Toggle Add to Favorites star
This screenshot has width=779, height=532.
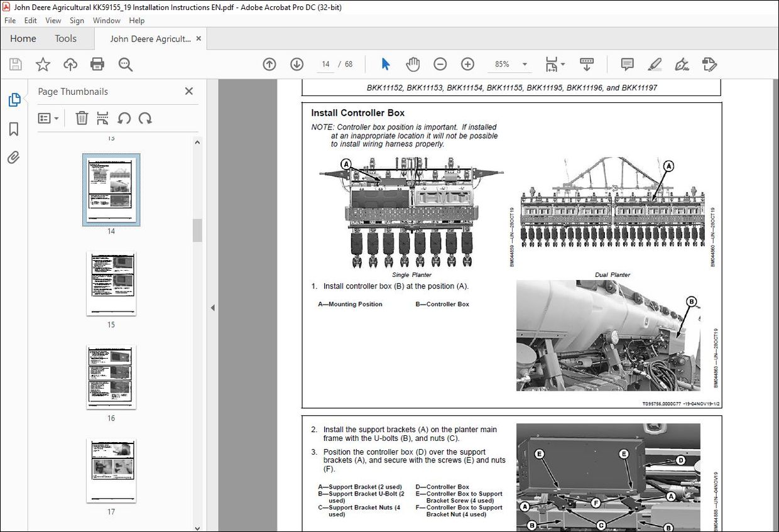42,63
